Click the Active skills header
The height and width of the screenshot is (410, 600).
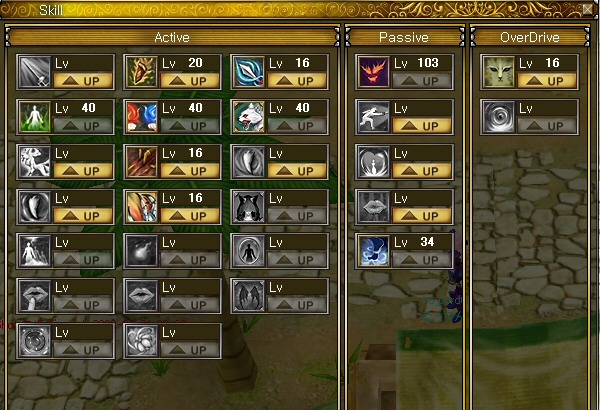tap(172, 37)
